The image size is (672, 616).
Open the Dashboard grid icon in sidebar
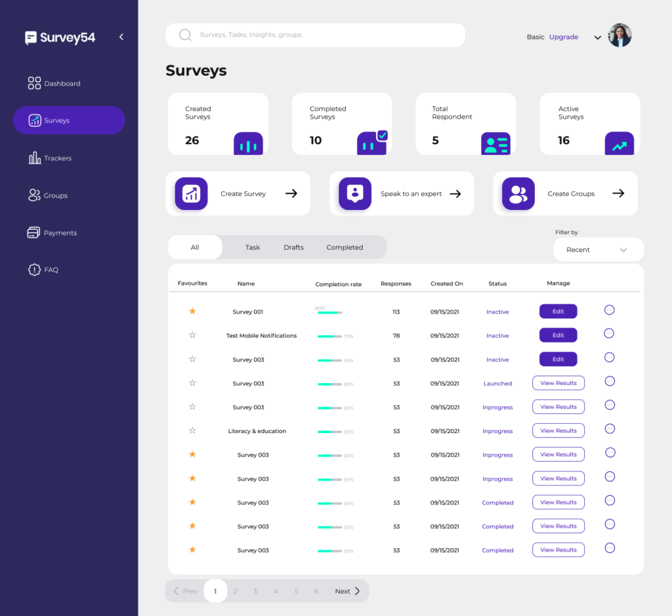tap(34, 83)
